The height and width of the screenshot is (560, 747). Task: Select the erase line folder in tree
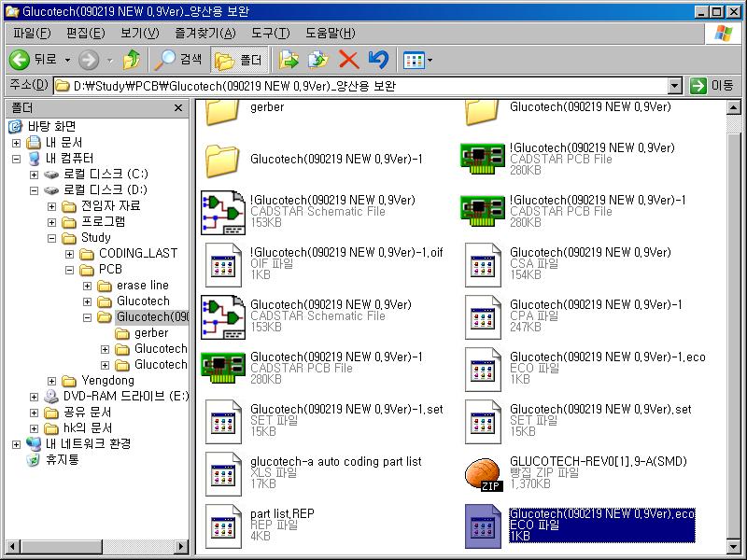pyautogui.click(x=143, y=286)
